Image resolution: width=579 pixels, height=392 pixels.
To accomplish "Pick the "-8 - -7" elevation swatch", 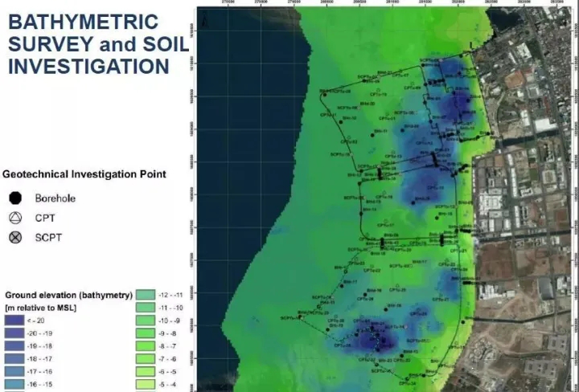I will tap(147, 345).
